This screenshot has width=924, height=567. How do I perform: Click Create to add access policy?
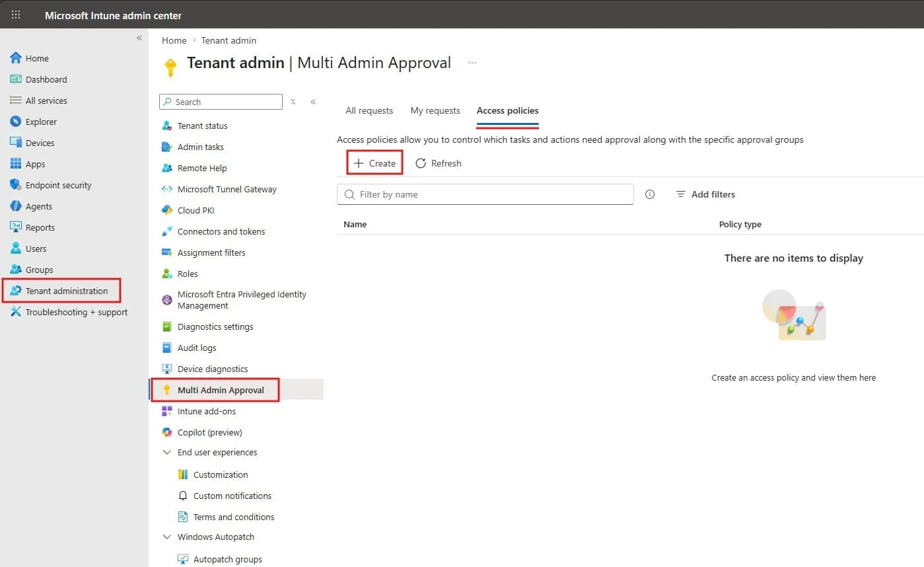[374, 163]
